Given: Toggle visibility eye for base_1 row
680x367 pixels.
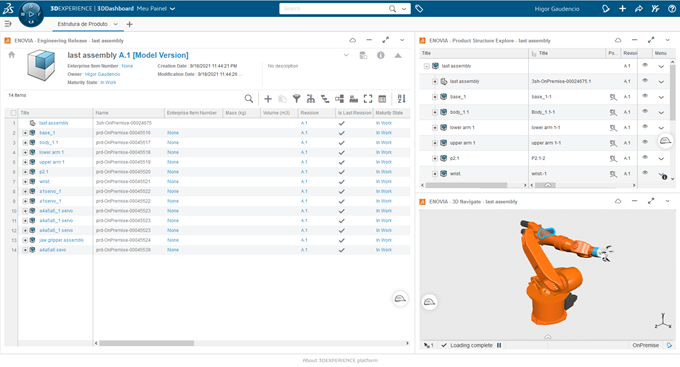Looking at the screenshot, I should (x=645, y=96).
